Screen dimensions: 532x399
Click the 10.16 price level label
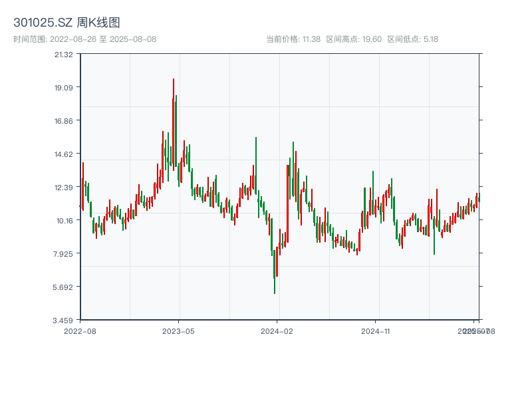pyautogui.click(x=65, y=221)
